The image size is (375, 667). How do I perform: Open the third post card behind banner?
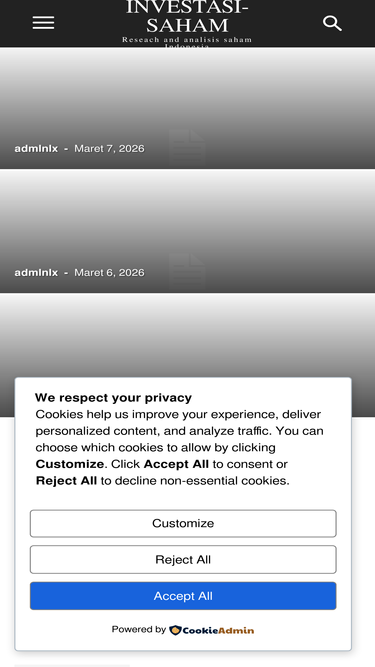click(188, 336)
